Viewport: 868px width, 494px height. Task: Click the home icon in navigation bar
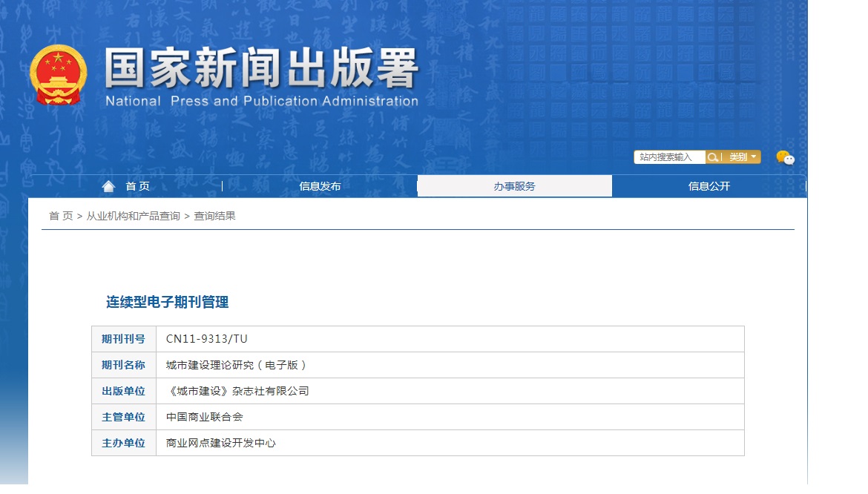108,186
